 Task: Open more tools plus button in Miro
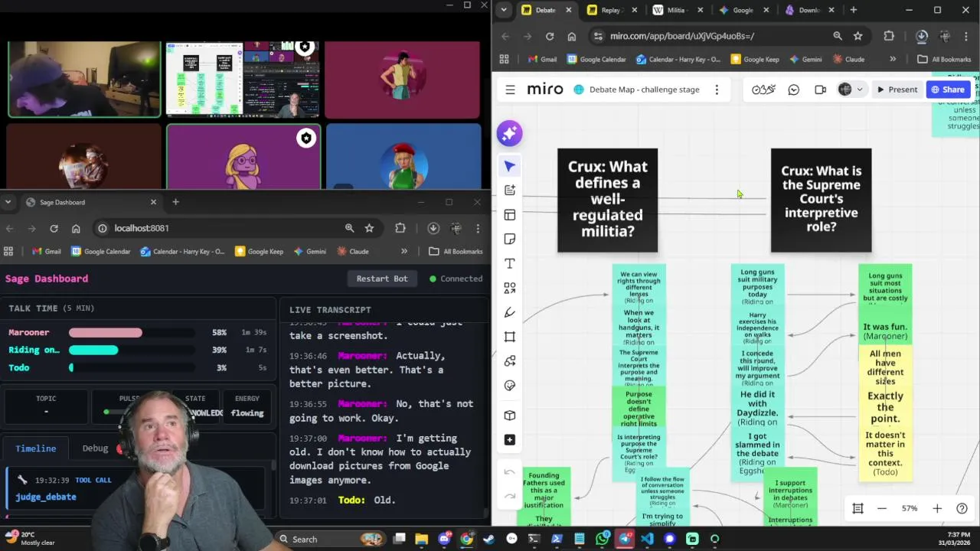pyautogui.click(x=510, y=440)
